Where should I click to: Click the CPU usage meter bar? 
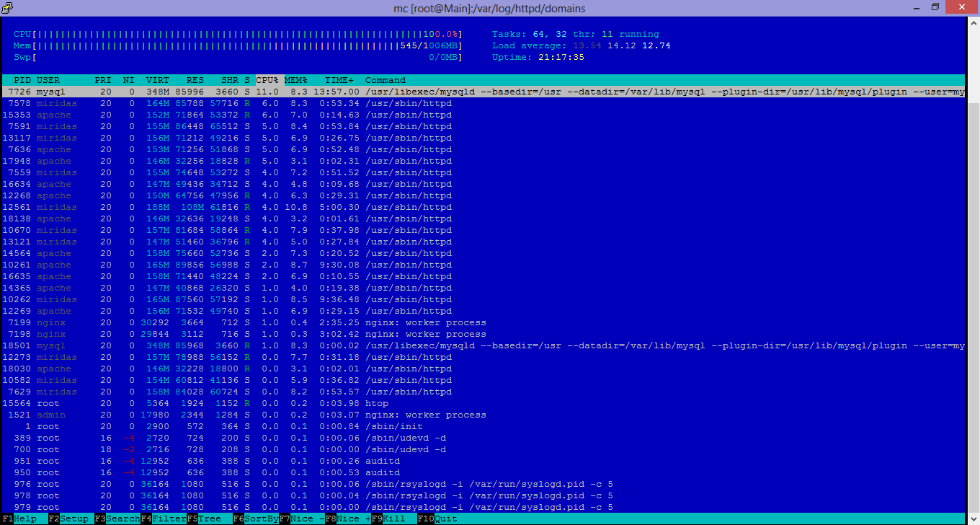[238, 34]
